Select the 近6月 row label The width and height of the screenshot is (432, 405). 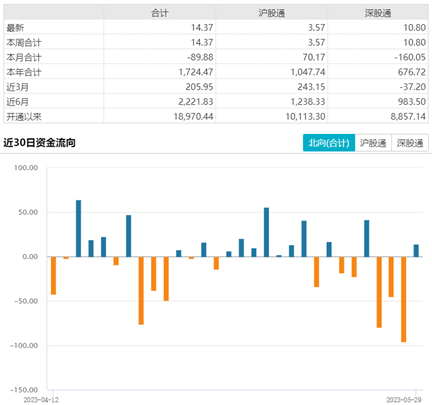17,102
